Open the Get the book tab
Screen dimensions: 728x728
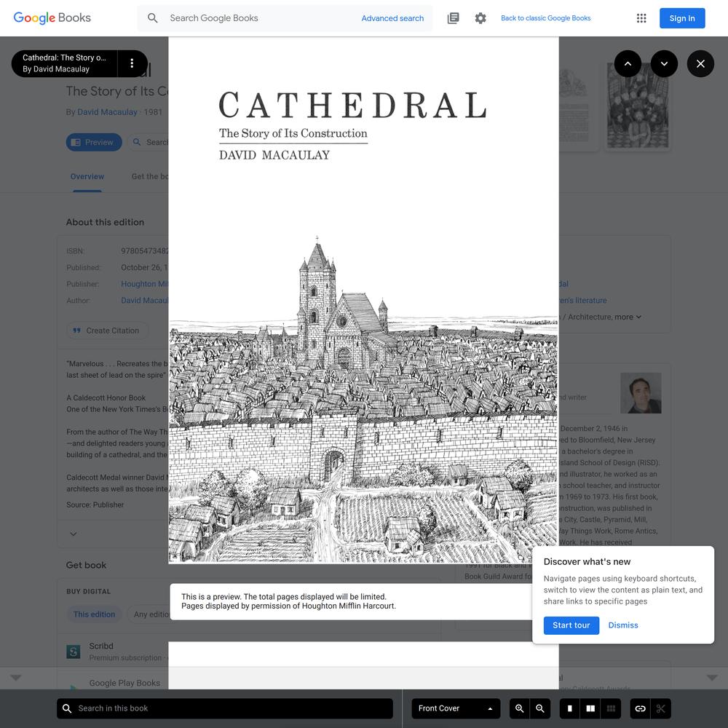pos(149,176)
